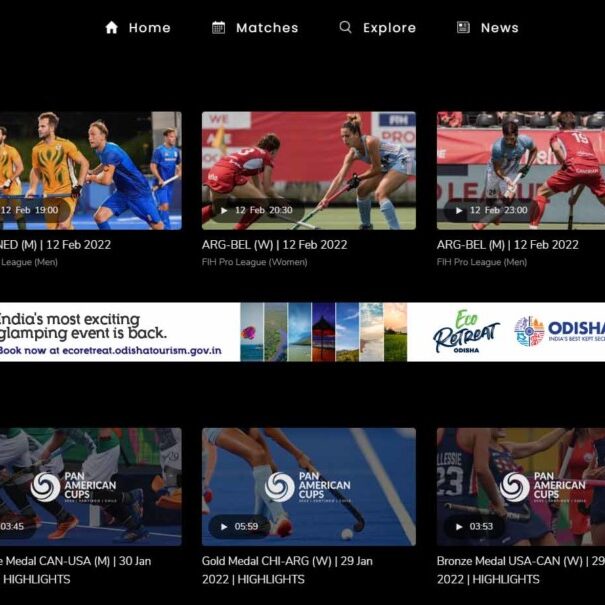Click Pan American Cups logo on USA-CAN (W) video
The width and height of the screenshot is (605, 605).
click(542, 487)
